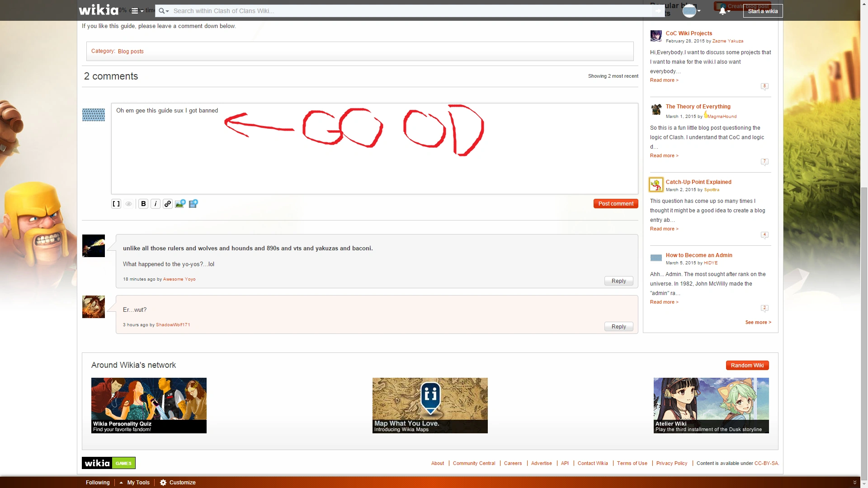This screenshot has height=488, width=868.
Task: Insert a link with chain icon
Action: point(168,204)
